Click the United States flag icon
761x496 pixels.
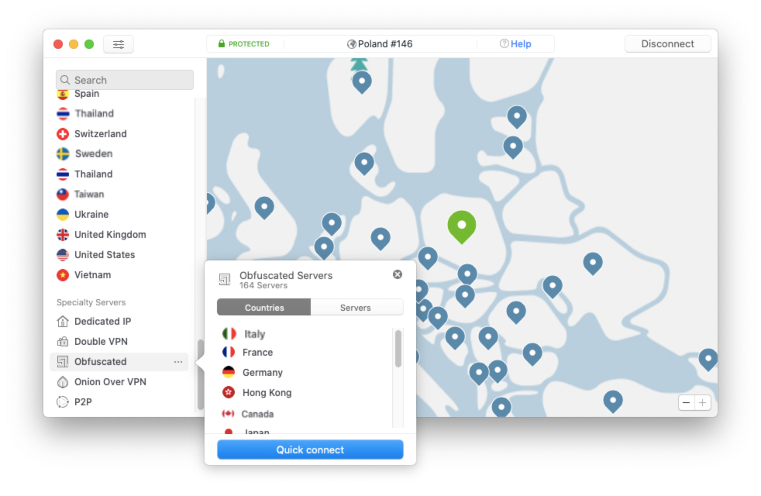[63, 255]
